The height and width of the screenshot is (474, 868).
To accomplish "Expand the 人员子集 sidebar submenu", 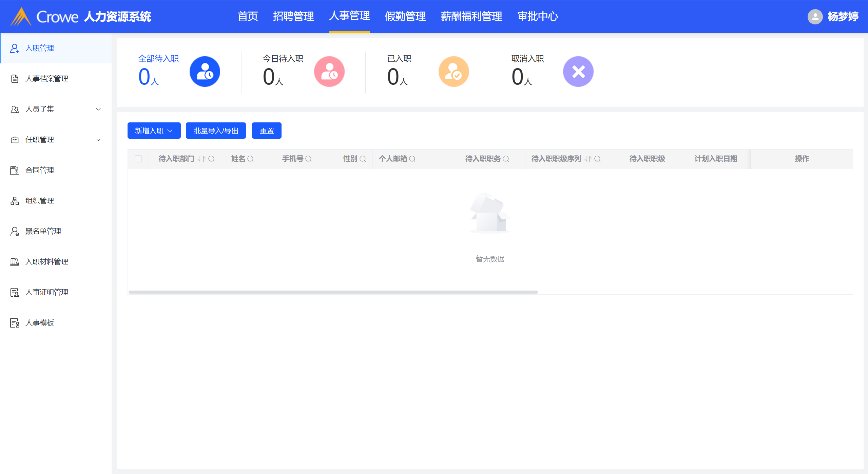I will (x=98, y=109).
